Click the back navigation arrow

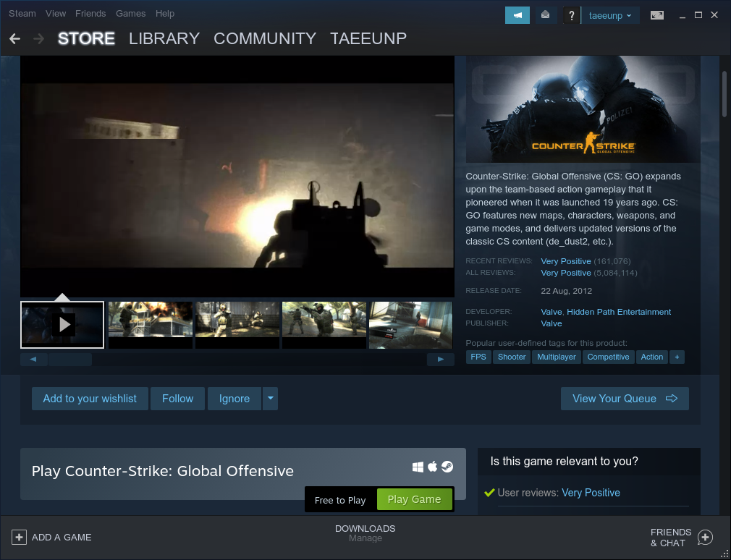click(x=14, y=38)
